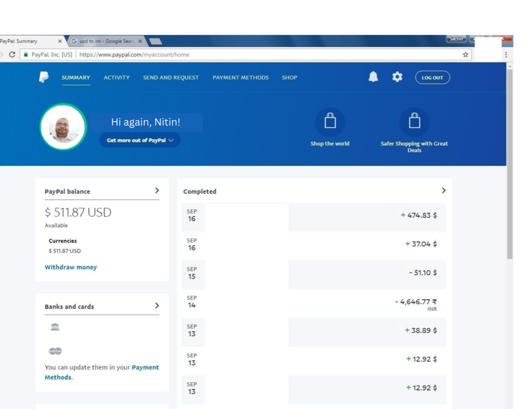The image size is (532, 409).
Task: Reload the page with the refresh icon
Action: 12,54
